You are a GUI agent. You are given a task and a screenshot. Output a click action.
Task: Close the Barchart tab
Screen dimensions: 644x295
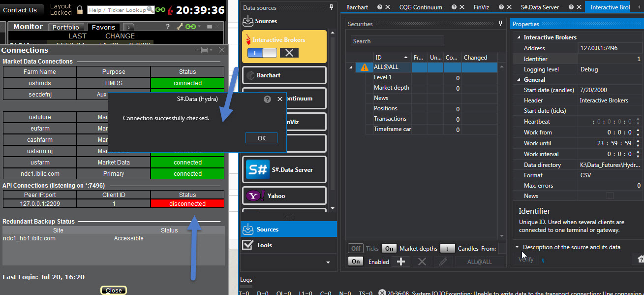388,7
